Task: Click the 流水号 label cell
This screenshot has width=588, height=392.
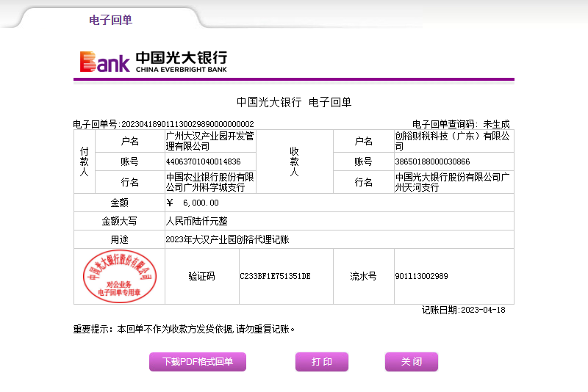Action: click(x=363, y=276)
